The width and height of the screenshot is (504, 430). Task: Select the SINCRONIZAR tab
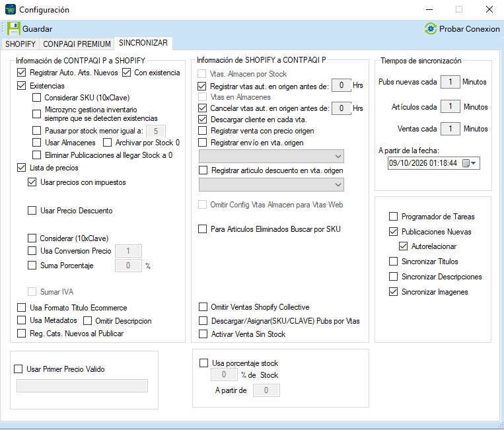click(x=143, y=43)
